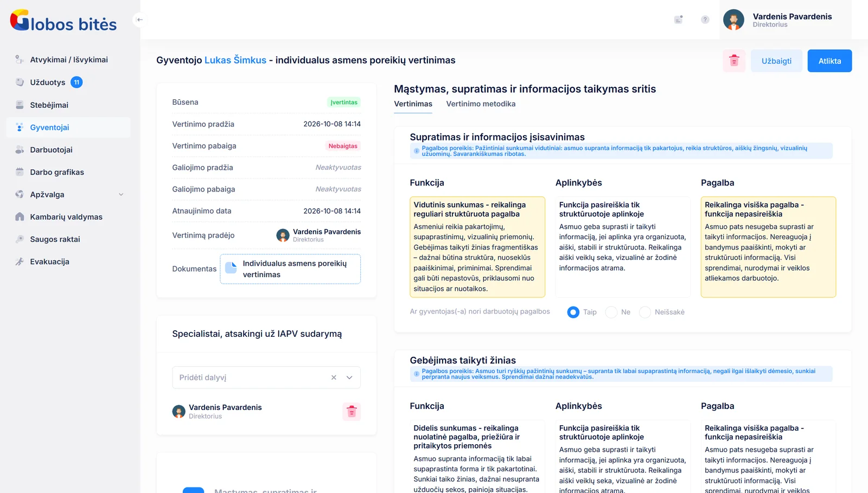Open the Pridėti dalyvį dropdown arrow
This screenshot has width=868, height=493.
point(349,377)
